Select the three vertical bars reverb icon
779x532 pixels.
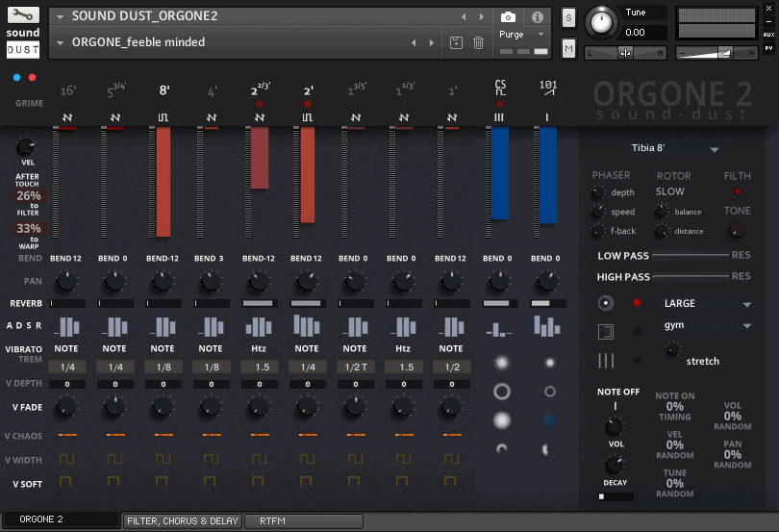(606, 361)
